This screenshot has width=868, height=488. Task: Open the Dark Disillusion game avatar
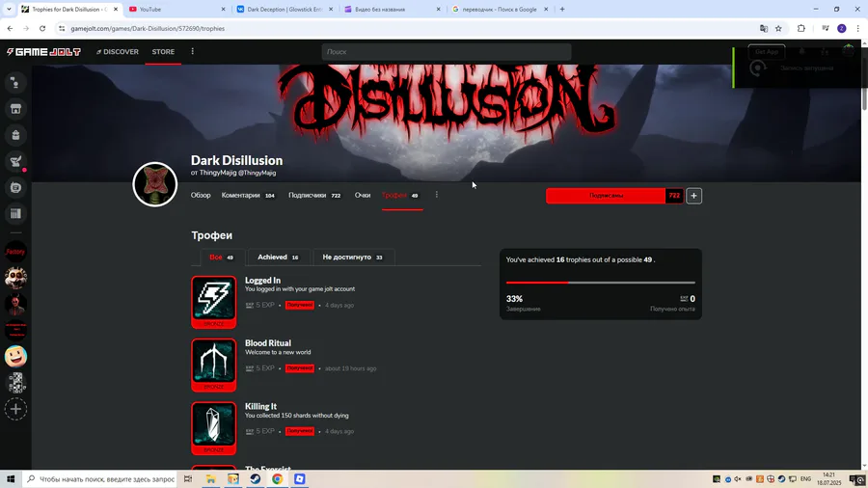pyautogui.click(x=155, y=184)
